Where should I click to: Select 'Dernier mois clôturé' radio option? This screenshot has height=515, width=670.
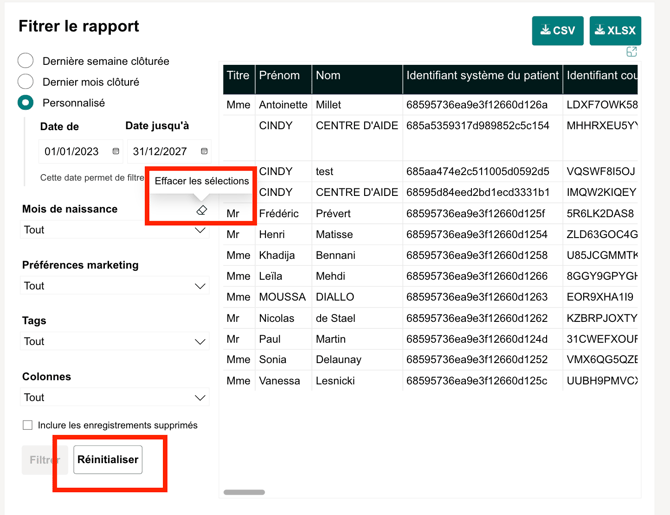coord(26,82)
